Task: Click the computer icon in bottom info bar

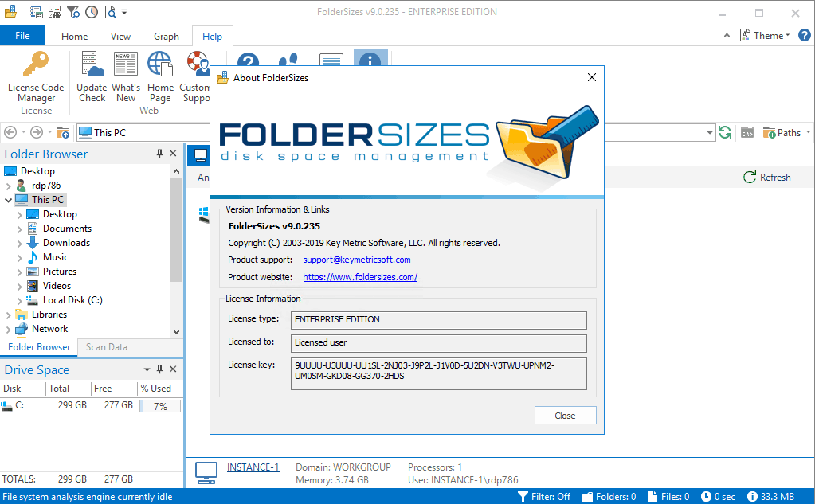Action: click(x=206, y=473)
